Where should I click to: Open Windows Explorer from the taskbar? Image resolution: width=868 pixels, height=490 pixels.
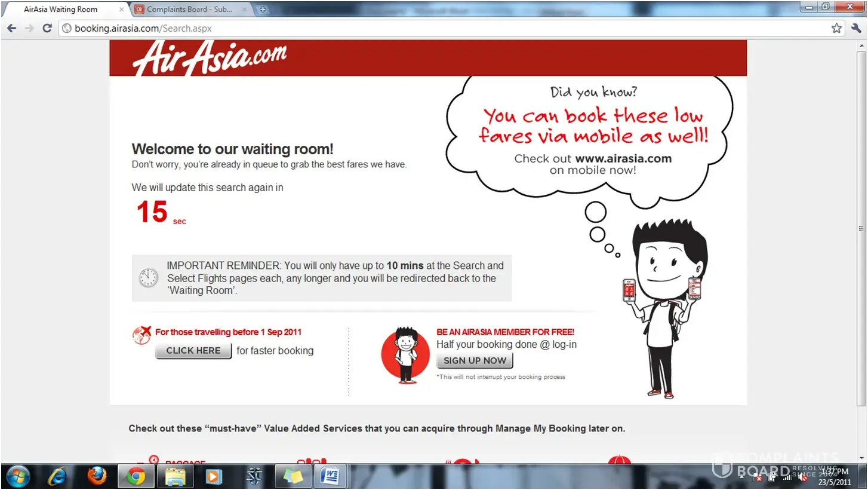tap(175, 476)
